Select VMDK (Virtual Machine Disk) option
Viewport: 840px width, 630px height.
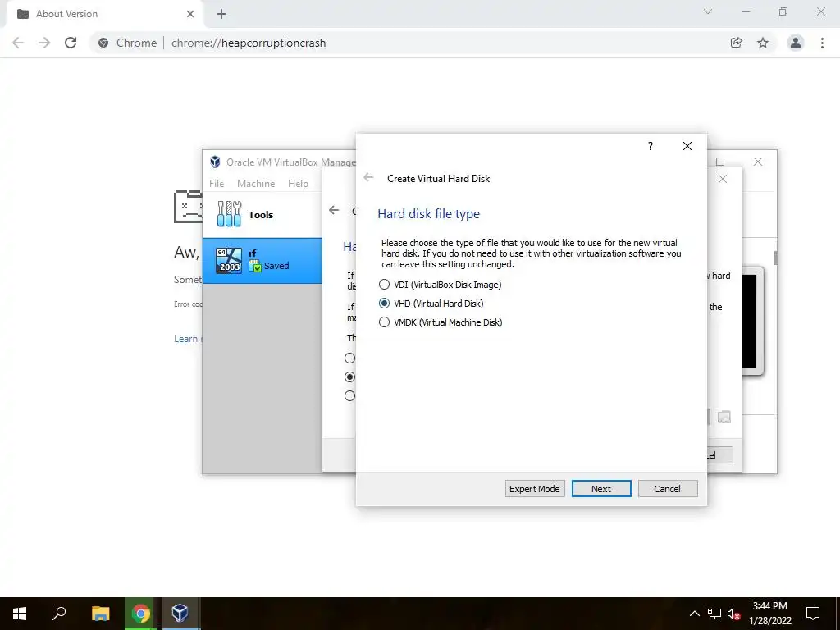coord(441,322)
